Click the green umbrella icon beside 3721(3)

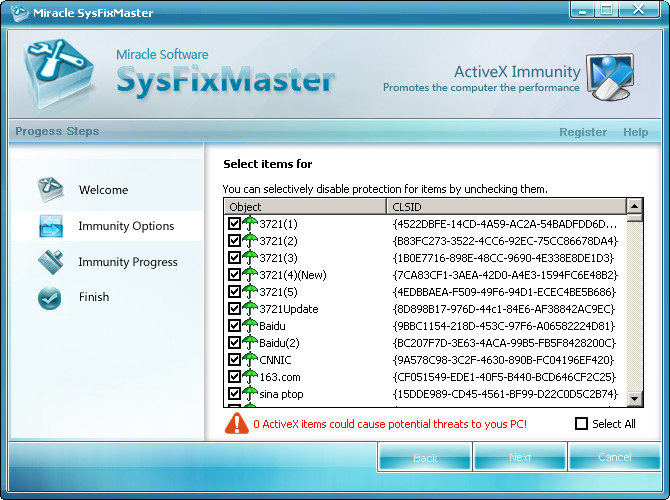coord(250,258)
